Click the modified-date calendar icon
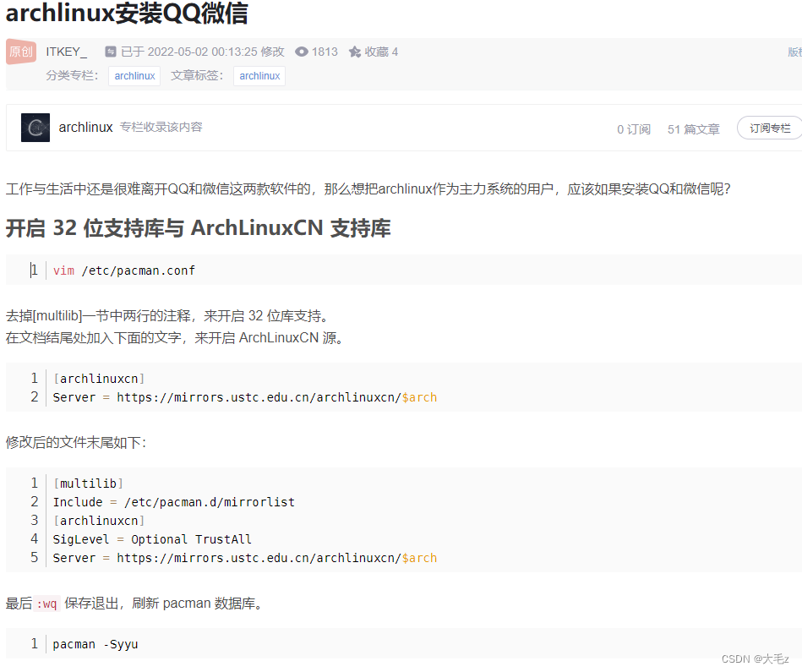 point(111,52)
